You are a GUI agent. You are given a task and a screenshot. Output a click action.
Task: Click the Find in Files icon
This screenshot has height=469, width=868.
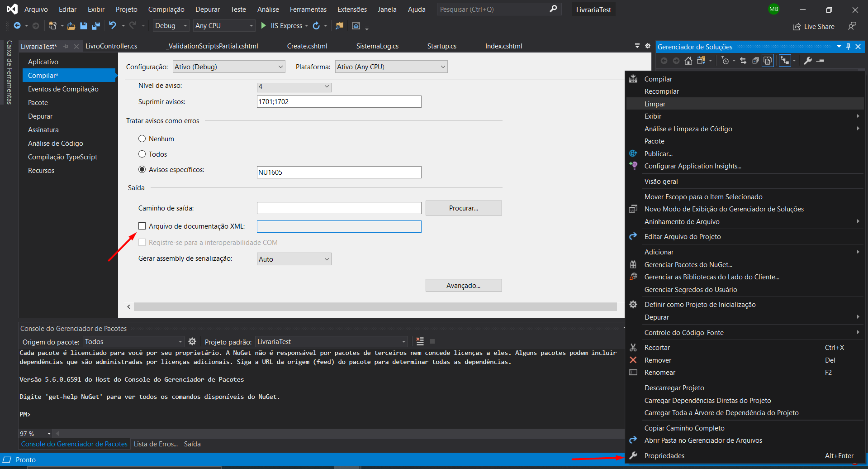340,26
